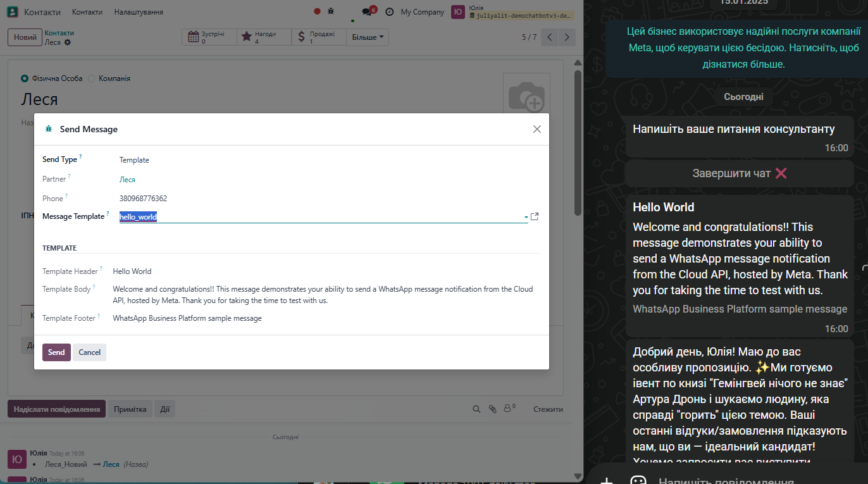Viewport: 868px width, 484px height.
Task: Expand the Більше dropdown
Action: (368, 37)
